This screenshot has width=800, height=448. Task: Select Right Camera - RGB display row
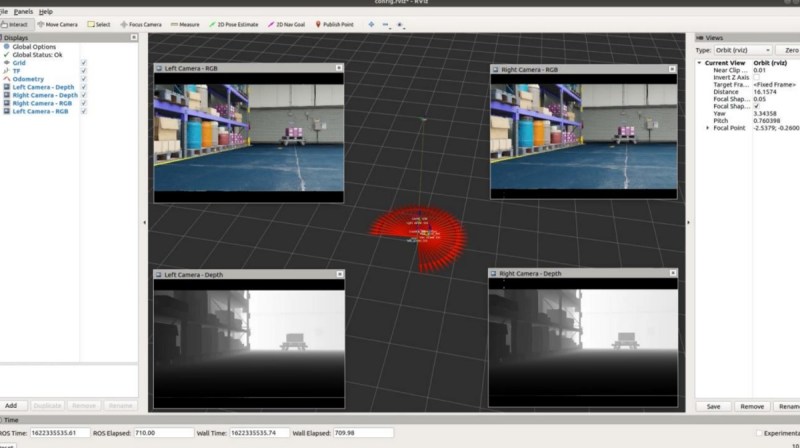(x=42, y=103)
